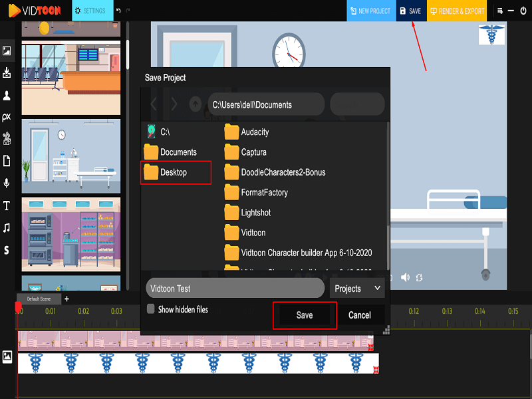The width and height of the screenshot is (532, 399).
Task: Click the loop refresh icon in preview
Action: 420,277
